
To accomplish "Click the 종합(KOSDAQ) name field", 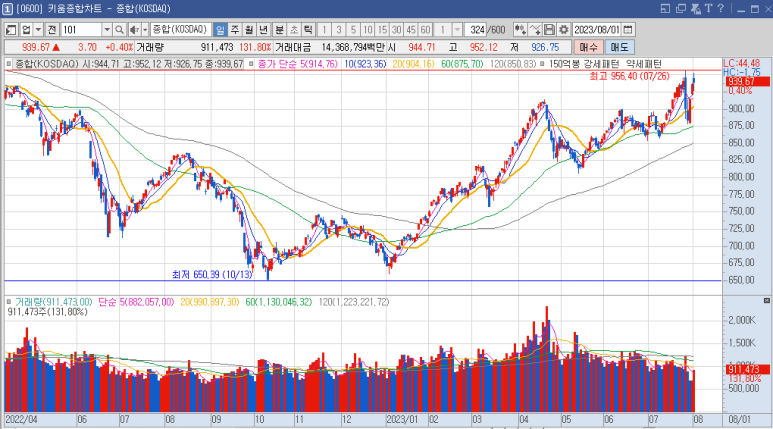I will [180, 30].
